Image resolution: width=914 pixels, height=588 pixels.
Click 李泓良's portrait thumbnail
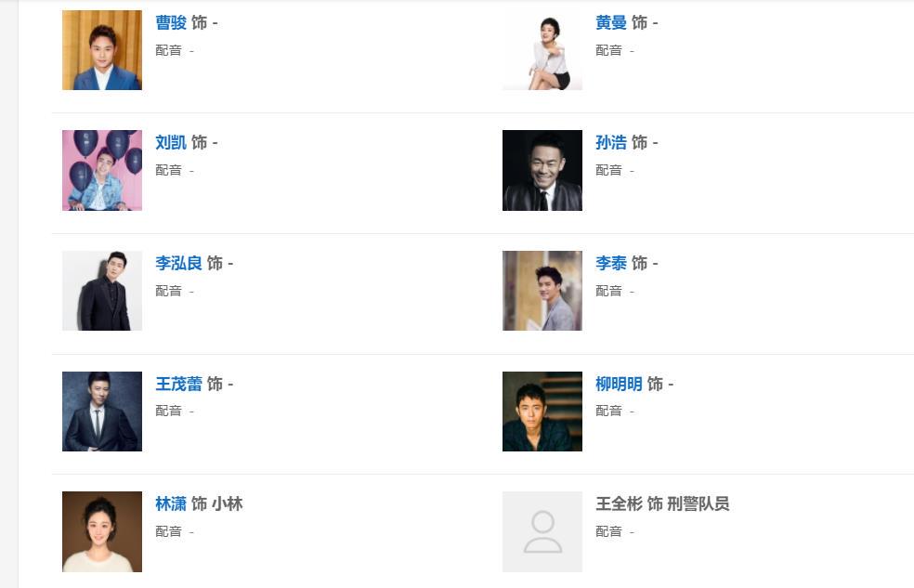[x=102, y=291]
